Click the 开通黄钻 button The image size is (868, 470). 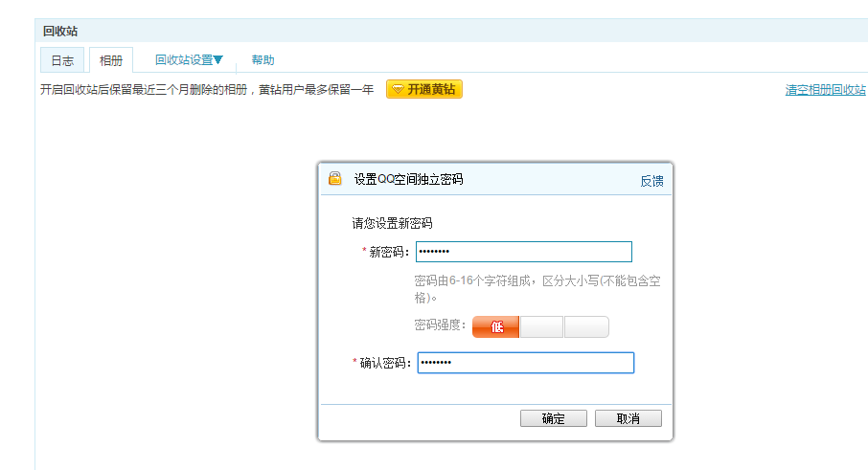[x=424, y=89]
